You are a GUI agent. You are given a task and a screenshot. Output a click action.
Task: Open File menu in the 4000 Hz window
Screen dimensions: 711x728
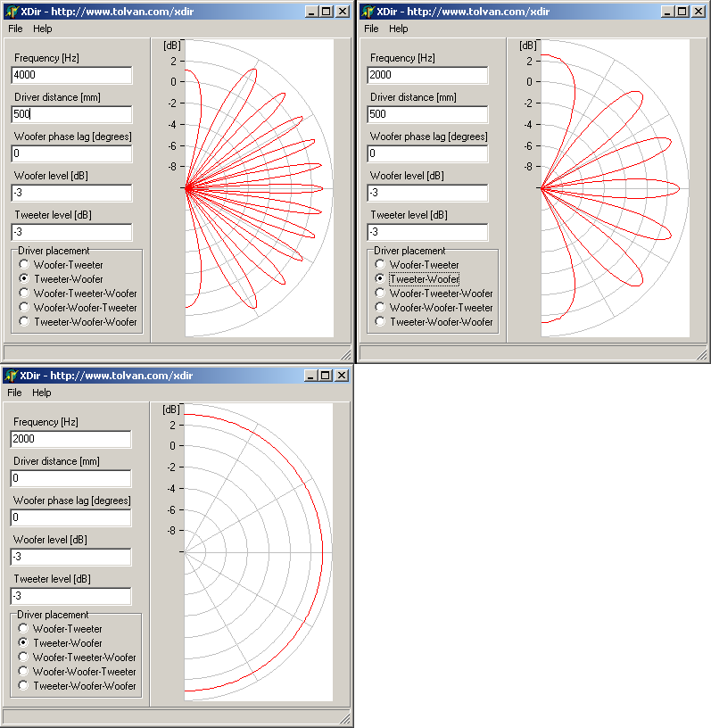click(15, 29)
